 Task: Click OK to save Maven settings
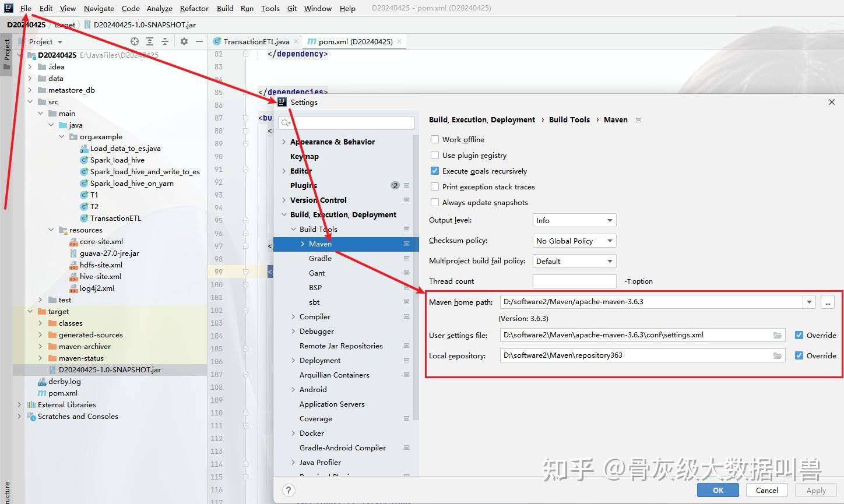(718, 490)
